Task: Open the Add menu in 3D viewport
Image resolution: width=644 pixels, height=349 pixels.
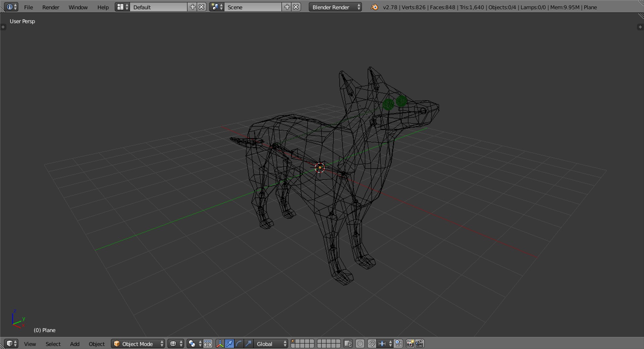Action: point(74,344)
